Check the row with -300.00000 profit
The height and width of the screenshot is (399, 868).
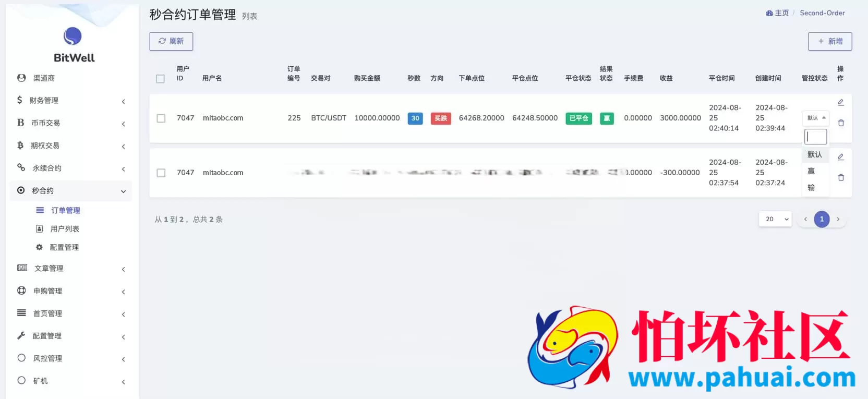tap(161, 173)
